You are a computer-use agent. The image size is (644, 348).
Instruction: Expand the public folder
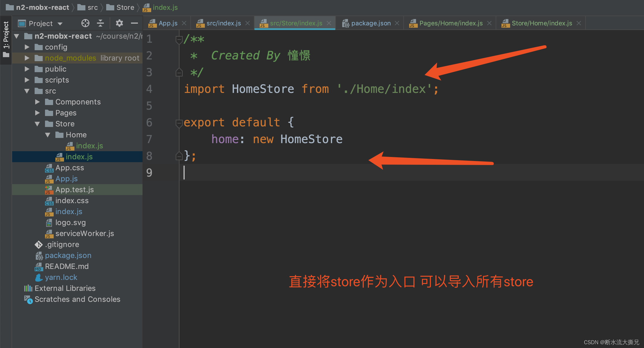[27, 69]
